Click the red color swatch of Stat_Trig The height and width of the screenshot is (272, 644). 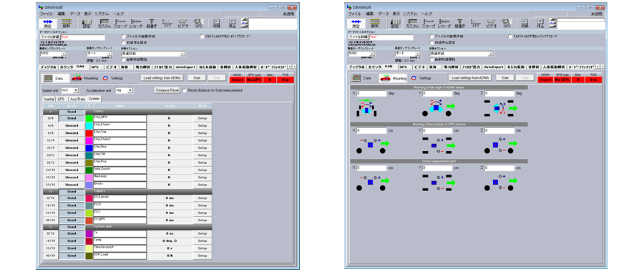click(89, 133)
